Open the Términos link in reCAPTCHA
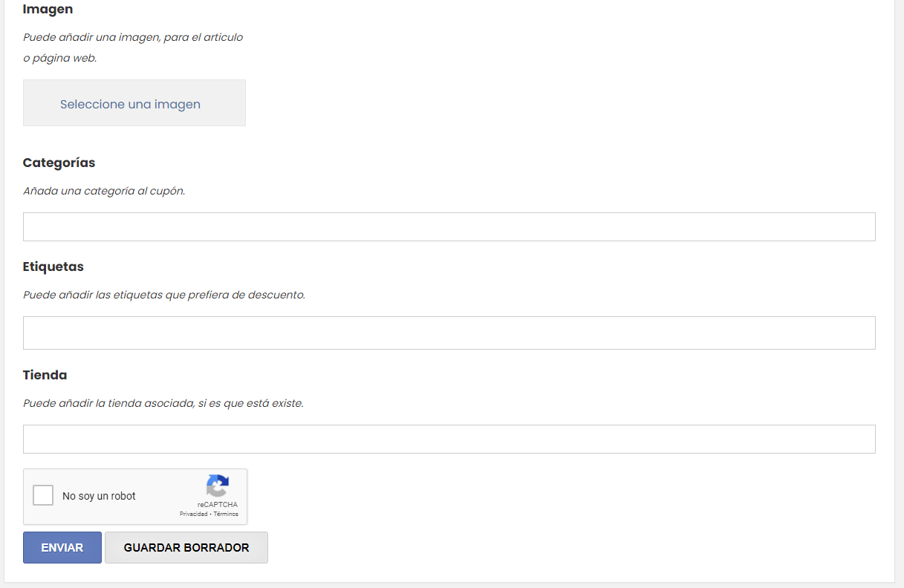904x588 pixels. (226, 514)
